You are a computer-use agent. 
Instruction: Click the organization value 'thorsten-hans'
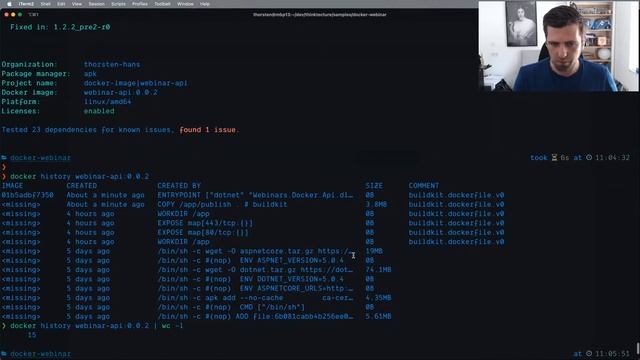tap(112, 64)
